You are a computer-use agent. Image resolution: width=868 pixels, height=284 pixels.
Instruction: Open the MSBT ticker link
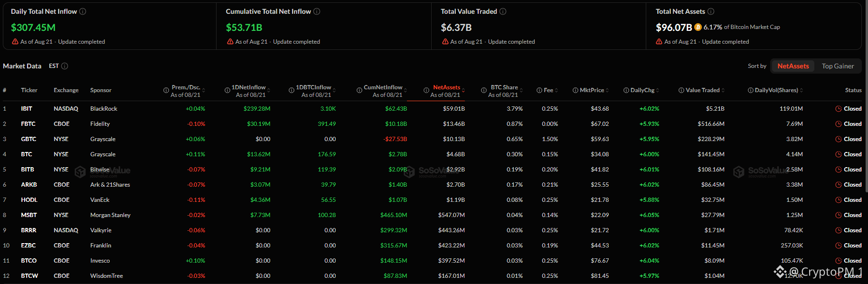click(29, 215)
